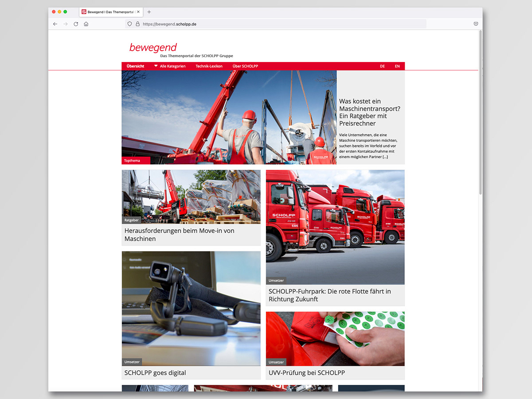This screenshot has height=399, width=532.
Task: Open UVV-Prüfung bei SCHOLPP article
Action: click(x=307, y=373)
